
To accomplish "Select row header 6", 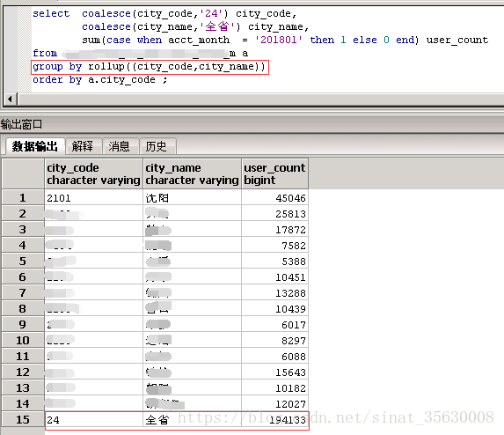I will (x=23, y=276).
